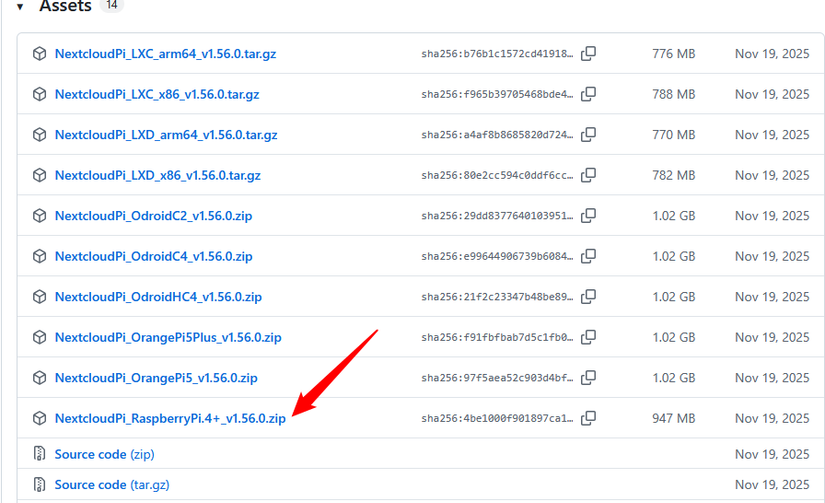Collapse the Assets section triangle
The image size is (825, 503).
coord(20,7)
